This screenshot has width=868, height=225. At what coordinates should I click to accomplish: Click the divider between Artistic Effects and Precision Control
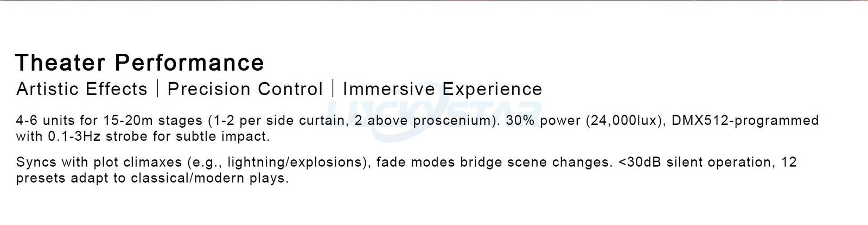(x=157, y=89)
